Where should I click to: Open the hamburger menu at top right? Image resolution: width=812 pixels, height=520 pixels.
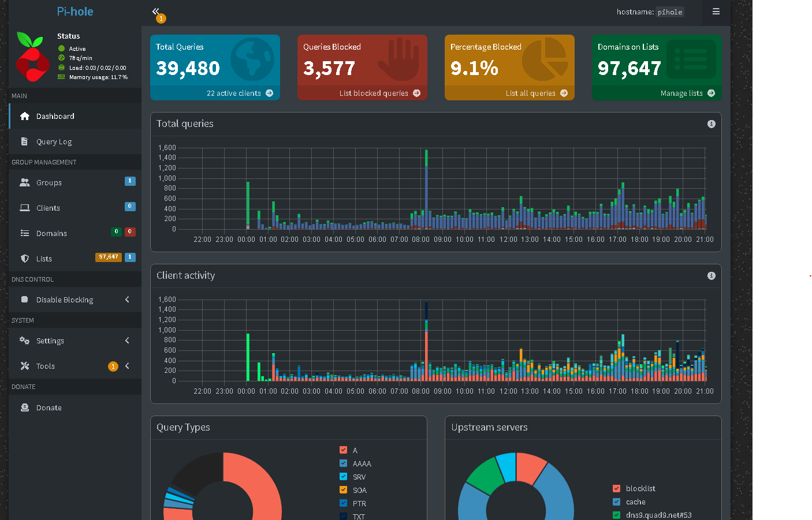tap(716, 12)
